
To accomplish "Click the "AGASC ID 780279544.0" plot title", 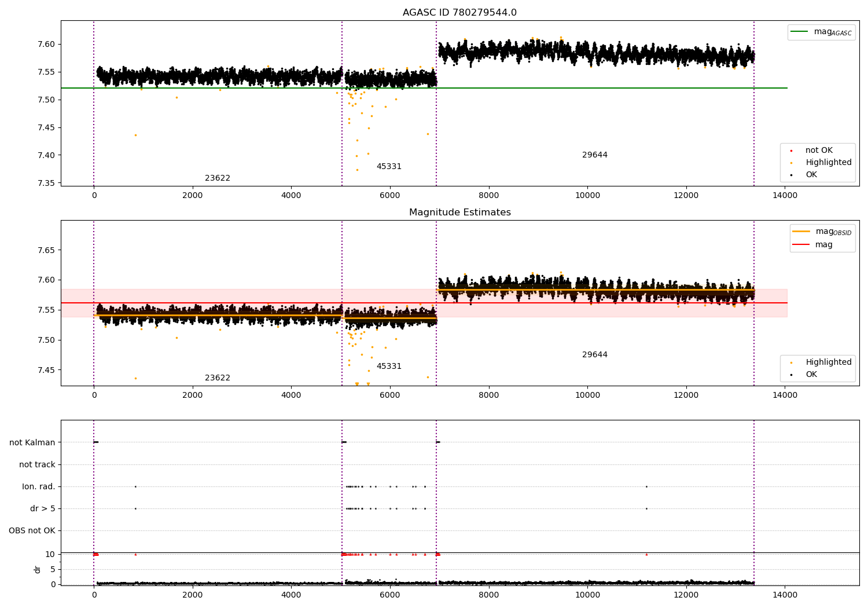I will pos(459,13).
